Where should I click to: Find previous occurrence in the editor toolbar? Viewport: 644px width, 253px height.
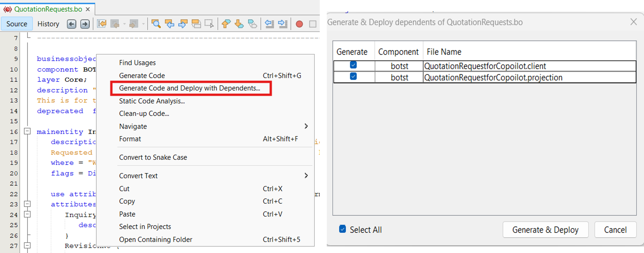click(170, 24)
